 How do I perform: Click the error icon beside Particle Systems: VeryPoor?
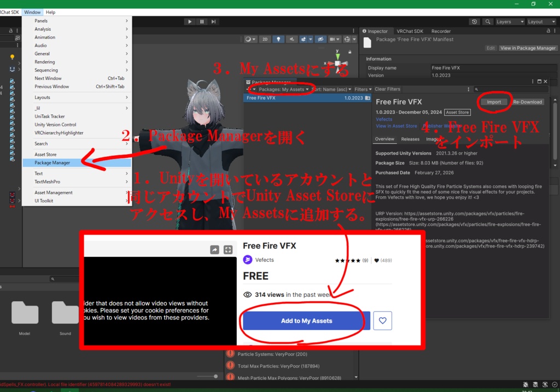point(230,354)
